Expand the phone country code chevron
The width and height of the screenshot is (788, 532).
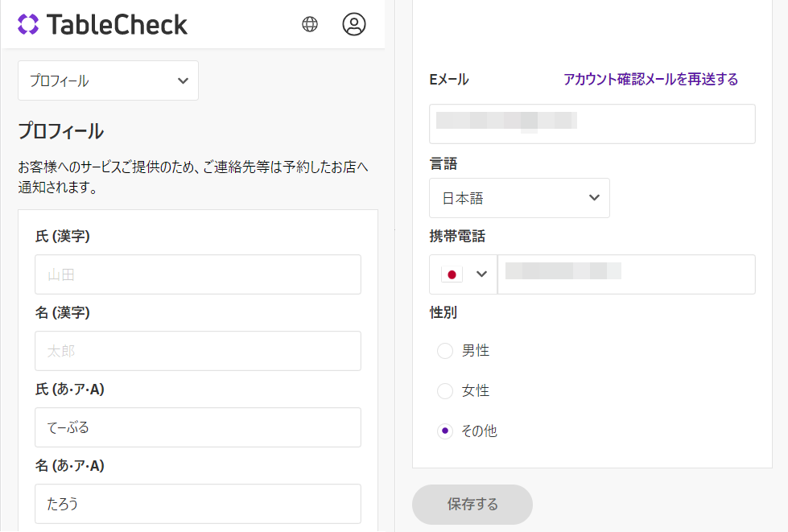pos(482,274)
